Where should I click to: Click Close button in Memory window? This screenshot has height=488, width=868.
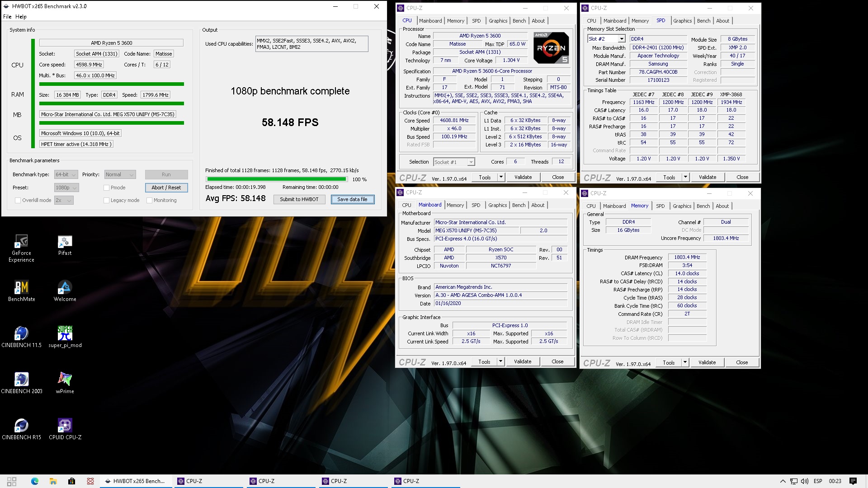coord(741,362)
